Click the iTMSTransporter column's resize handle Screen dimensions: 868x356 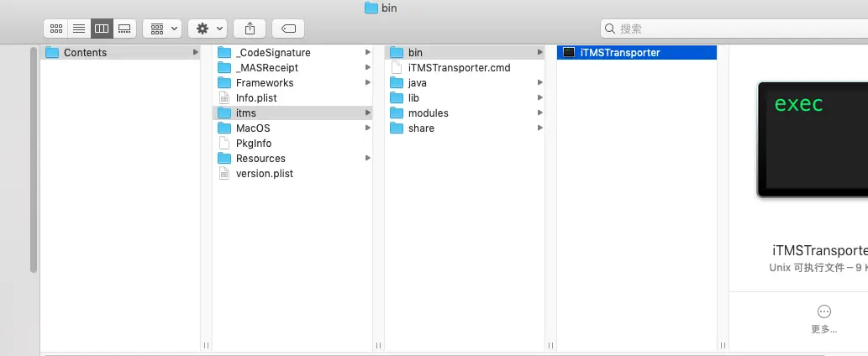[x=723, y=345]
